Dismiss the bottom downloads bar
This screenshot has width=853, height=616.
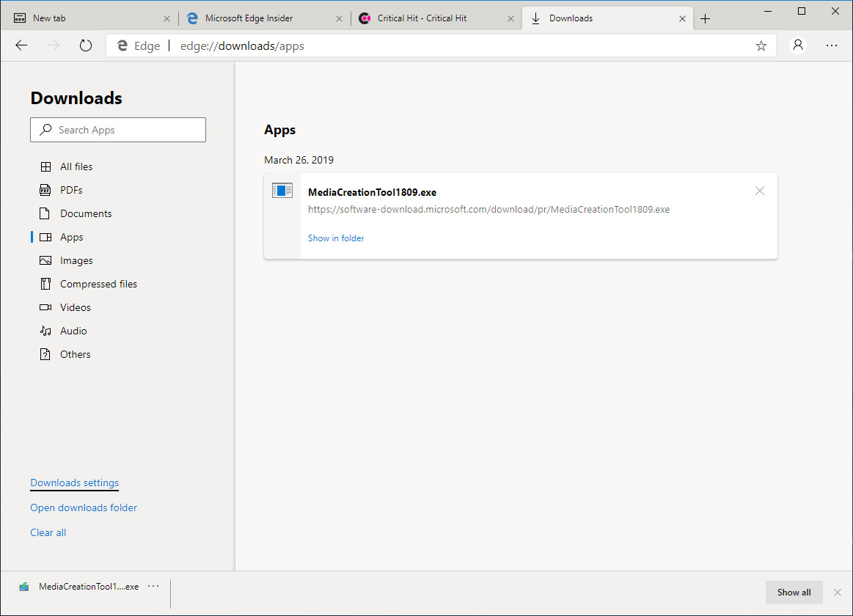click(838, 593)
